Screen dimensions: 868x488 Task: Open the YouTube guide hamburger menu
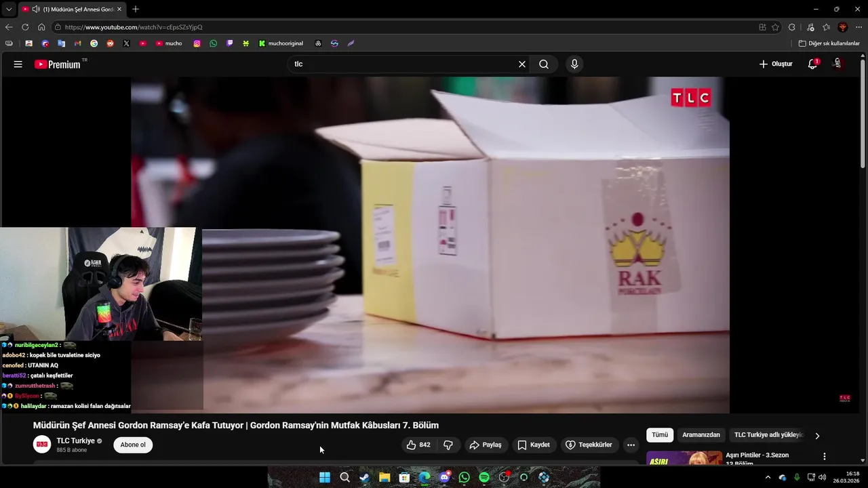18,64
